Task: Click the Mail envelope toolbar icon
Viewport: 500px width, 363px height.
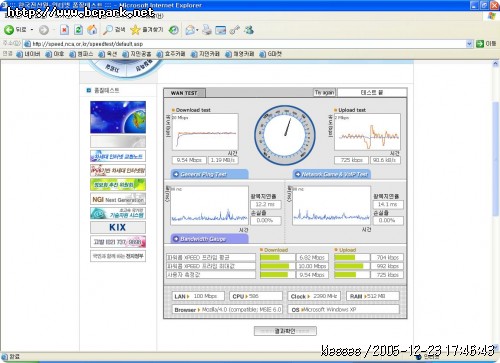Action: click(x=190, y=30)
